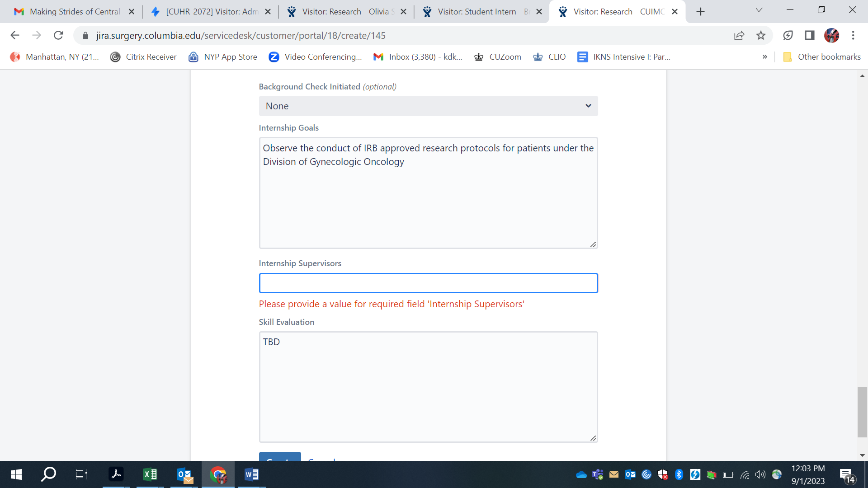Viewport: 868px width, 488px height.
Task: Open Word from the taskbar
Action: pos(251,474)
